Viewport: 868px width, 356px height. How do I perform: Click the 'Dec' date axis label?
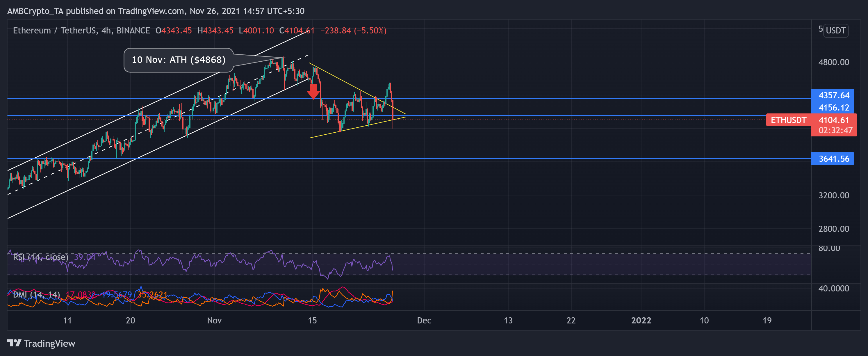(424, 320)
